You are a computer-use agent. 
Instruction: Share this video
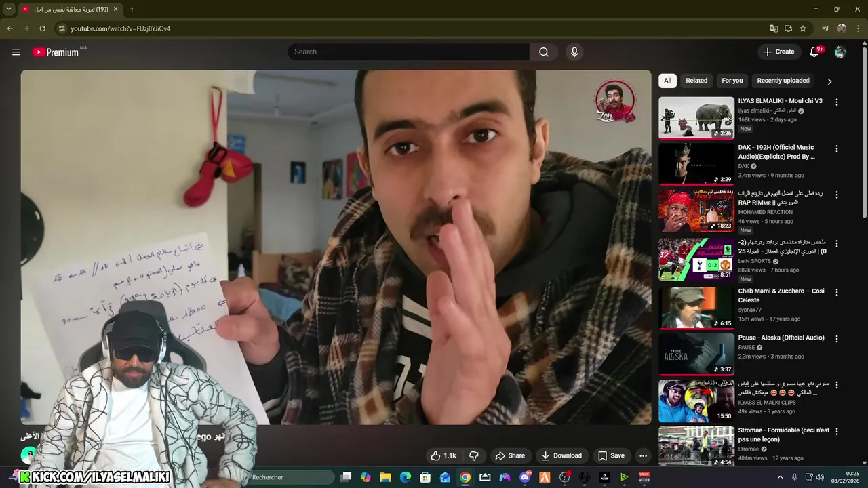(x=510, y=455)
